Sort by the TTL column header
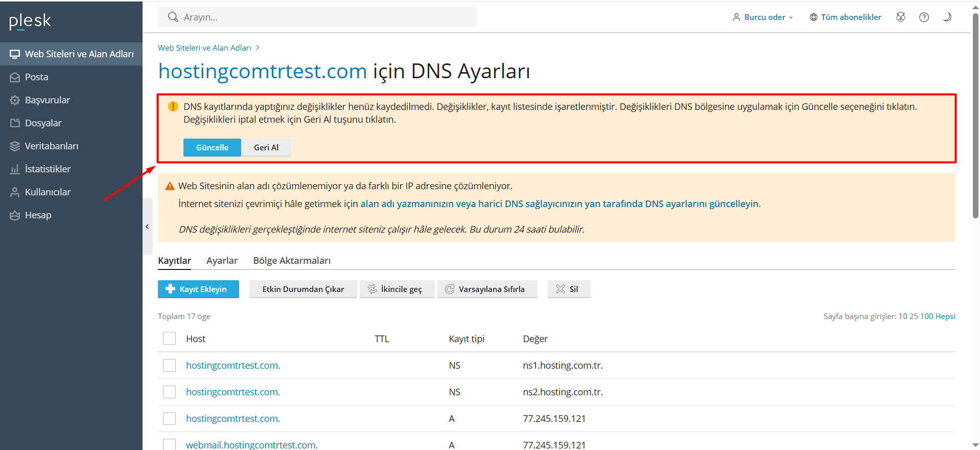Screen dimensions: 980x450 pyautogui.click(x=382, y=339)
